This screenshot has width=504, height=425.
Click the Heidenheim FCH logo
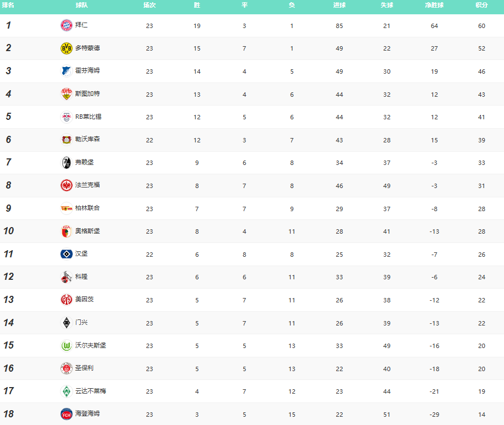click(x=66, y=414)
